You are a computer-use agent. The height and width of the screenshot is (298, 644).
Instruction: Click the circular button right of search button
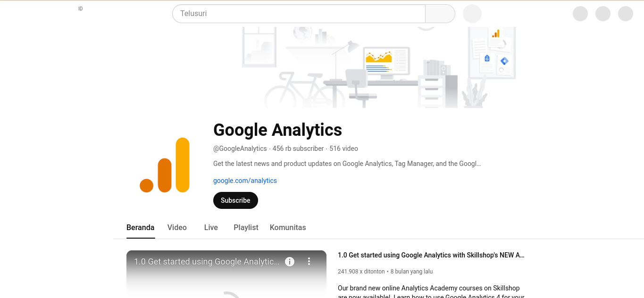472,14
